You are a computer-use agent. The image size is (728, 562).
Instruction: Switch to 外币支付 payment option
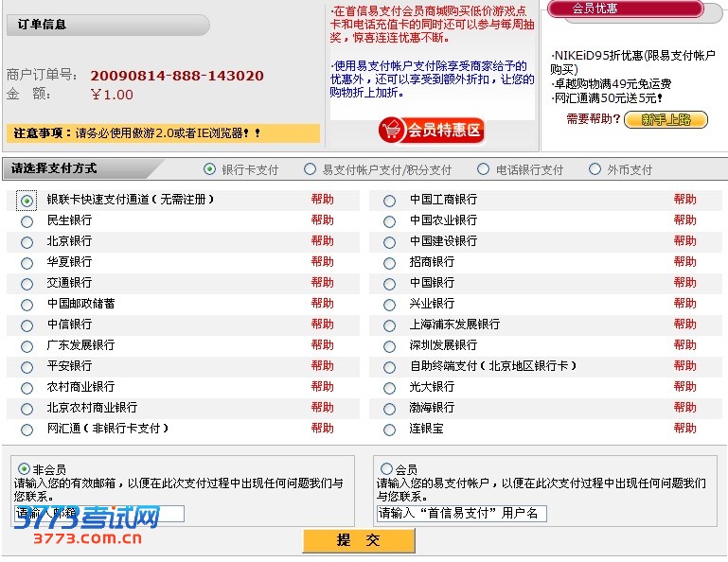pyautogui.click(x=595, y=169)
